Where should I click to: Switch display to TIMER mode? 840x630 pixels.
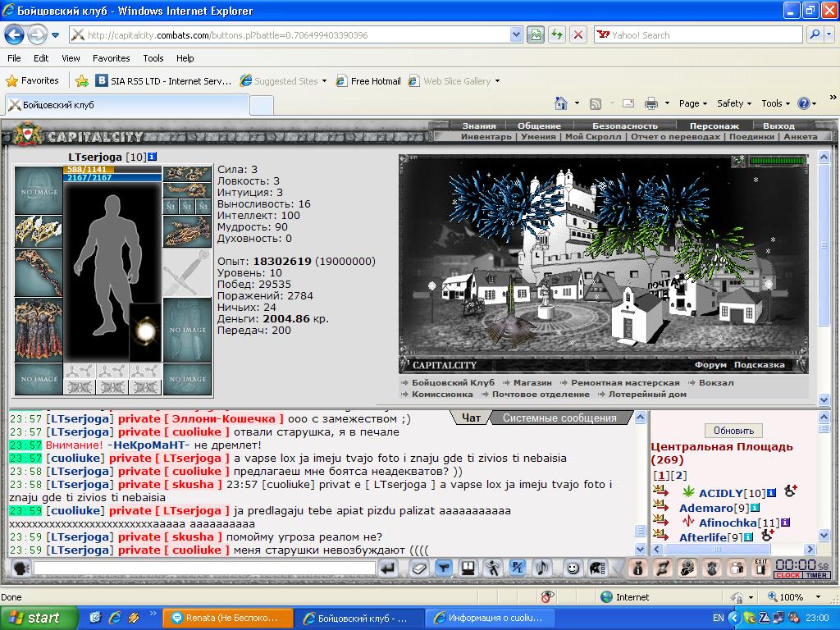coord(815,575)
